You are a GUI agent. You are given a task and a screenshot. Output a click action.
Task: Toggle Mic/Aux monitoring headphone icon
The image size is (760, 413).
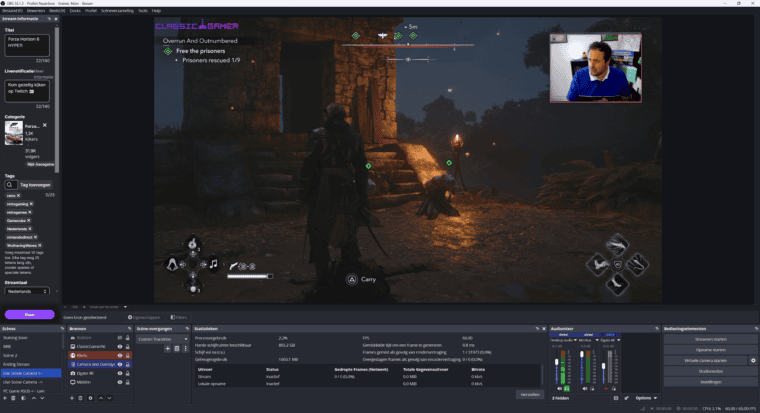tap(592, 388)
